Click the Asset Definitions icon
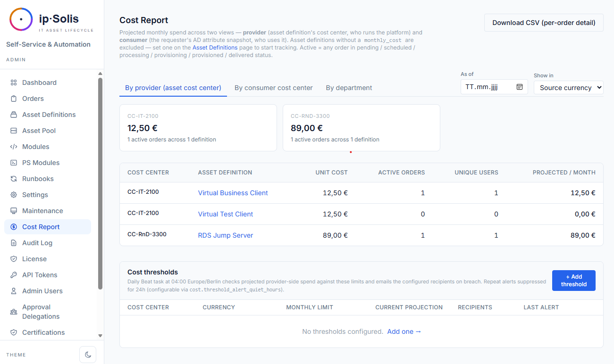The width and height of the screenshot is (614, 364). (x=14, y=115)
